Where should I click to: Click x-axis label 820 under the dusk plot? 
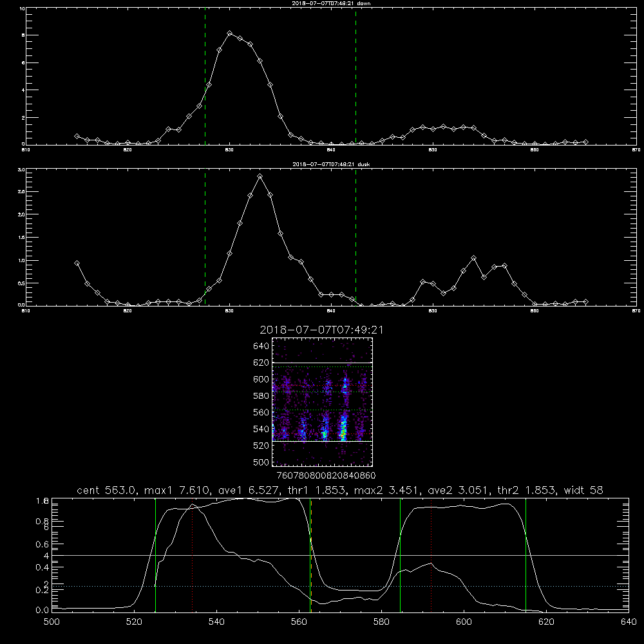[128, 311]
